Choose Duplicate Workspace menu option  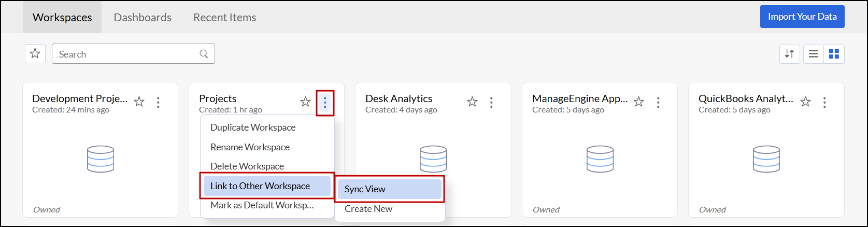[253, 127]
